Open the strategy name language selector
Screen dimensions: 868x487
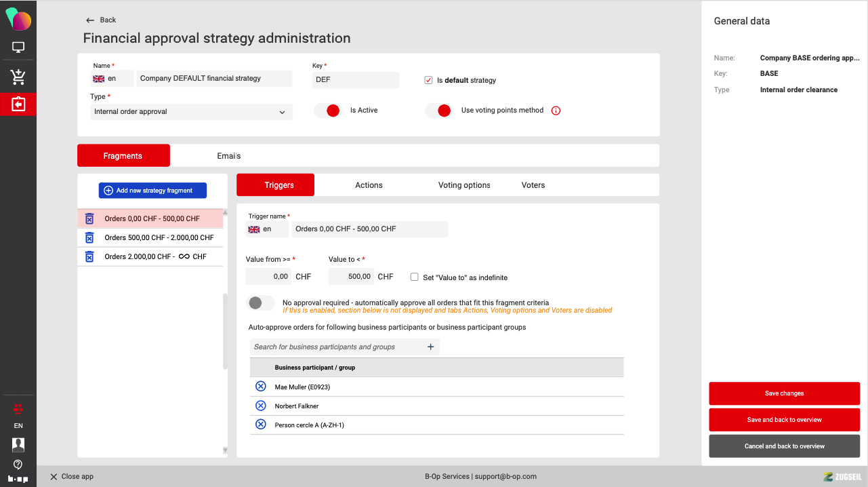click(x=112, y=79)
